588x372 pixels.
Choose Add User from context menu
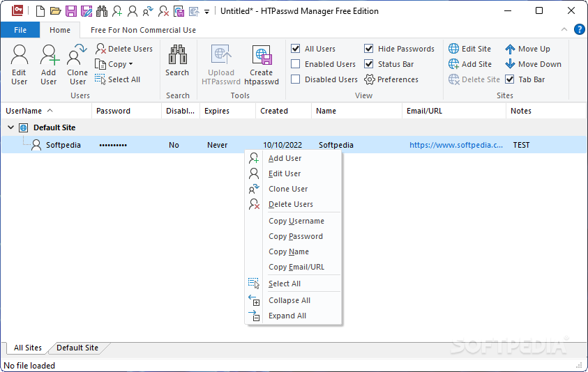(x=293, y=158)
